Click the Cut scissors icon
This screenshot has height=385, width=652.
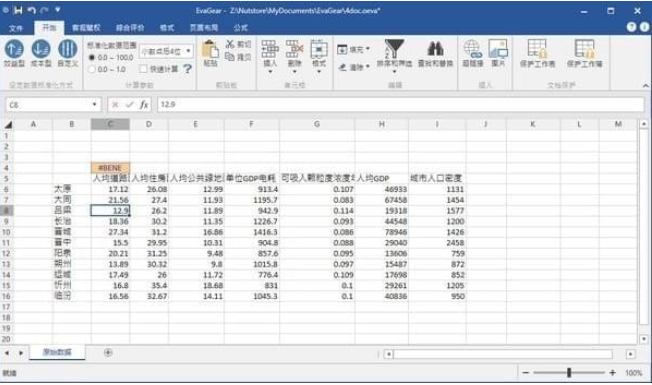pyautogui.click(x=230, y=44)
